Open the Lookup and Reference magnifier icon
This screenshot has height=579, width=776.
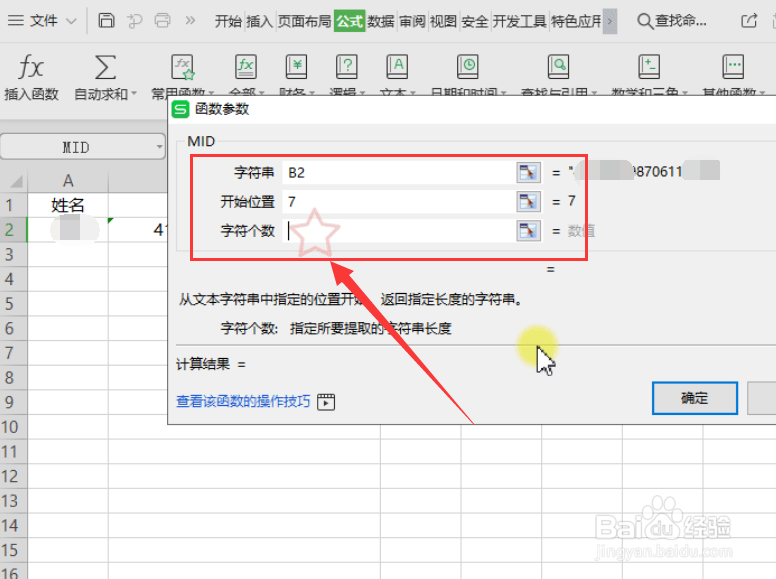coord(558,67)
